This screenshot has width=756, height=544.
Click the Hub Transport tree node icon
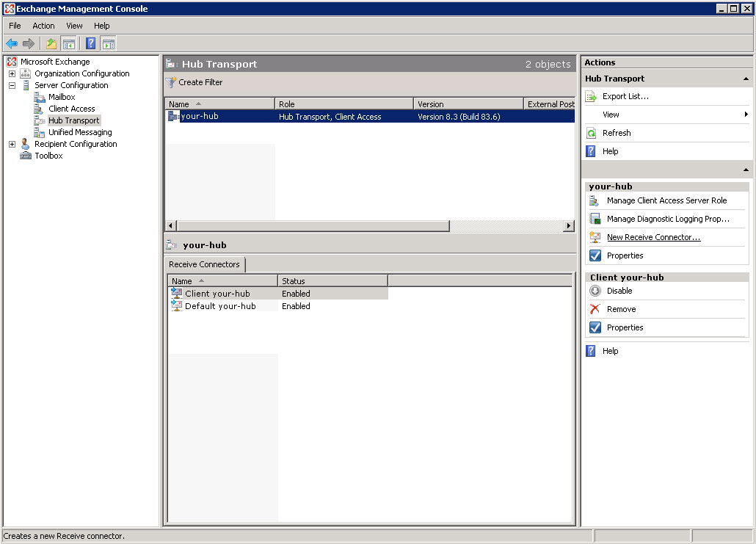(x=40, y=120)
